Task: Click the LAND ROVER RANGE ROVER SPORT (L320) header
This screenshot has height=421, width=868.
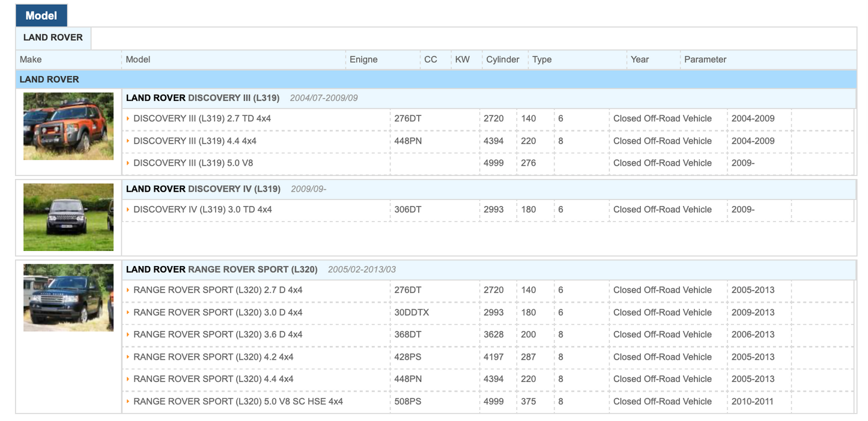Action: 222,270
